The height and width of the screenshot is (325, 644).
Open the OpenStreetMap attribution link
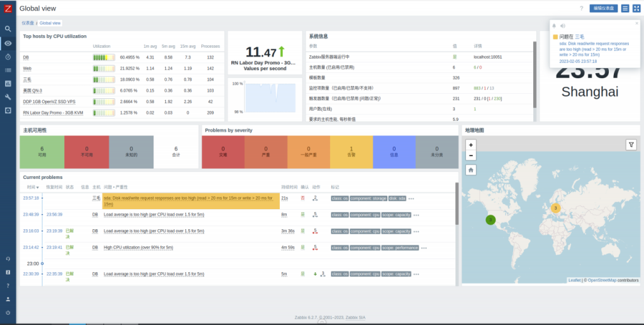(602, 280)
